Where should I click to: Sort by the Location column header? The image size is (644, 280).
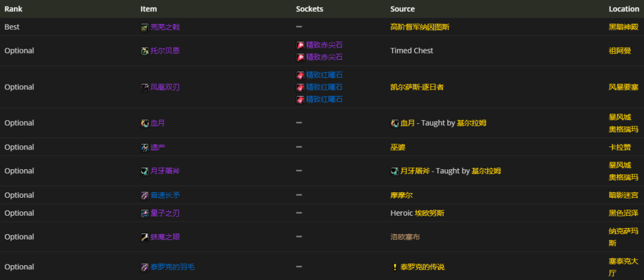click(624, 9)
